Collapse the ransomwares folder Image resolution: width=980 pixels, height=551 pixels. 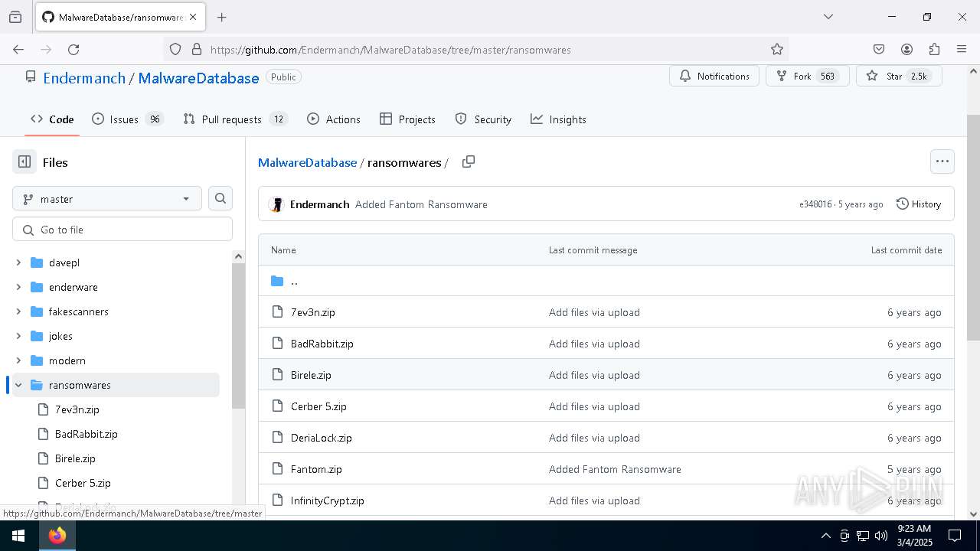(18, 385)
